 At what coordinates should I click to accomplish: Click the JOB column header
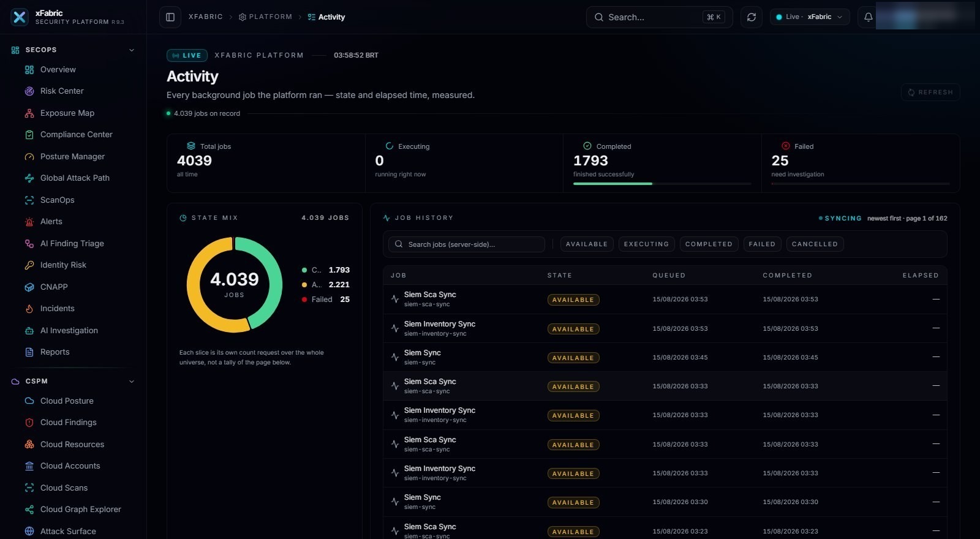(x=398, y=276)
